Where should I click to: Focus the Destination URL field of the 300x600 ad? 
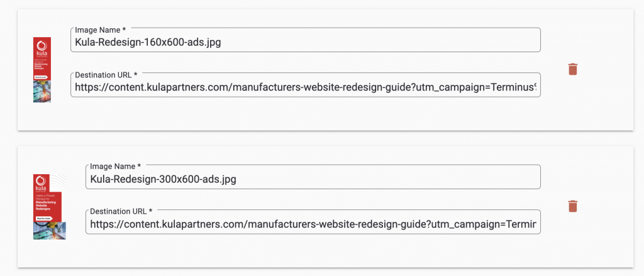click(x=313, y=222)
